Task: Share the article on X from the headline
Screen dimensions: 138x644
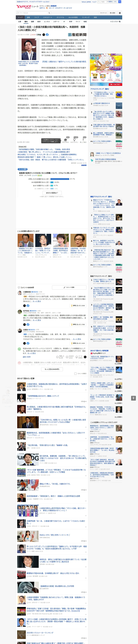Action: [x=44, y=35]
